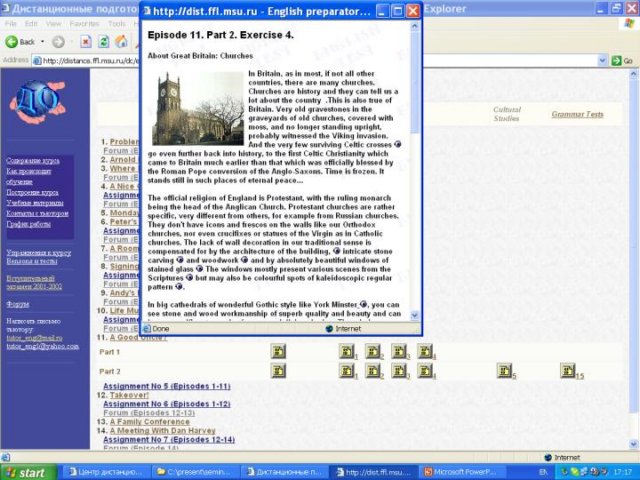Open the Back button history dropdown arrow
This screenshot has width=640, height=480.
[x=42, y=42]
